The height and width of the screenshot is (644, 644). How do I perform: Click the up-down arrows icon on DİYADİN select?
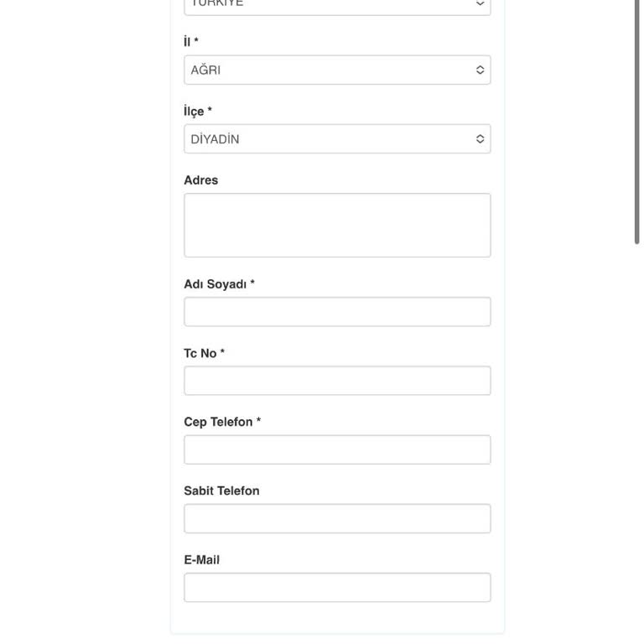coord(480,139)
